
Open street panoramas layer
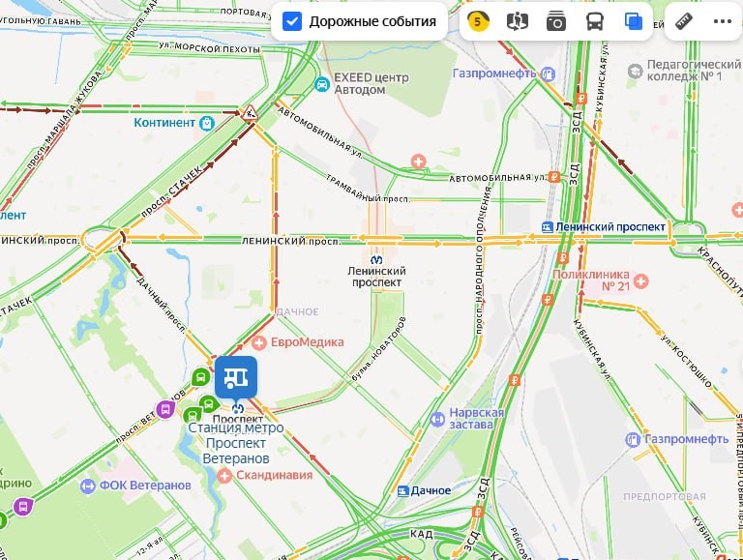tap(517, 21)
